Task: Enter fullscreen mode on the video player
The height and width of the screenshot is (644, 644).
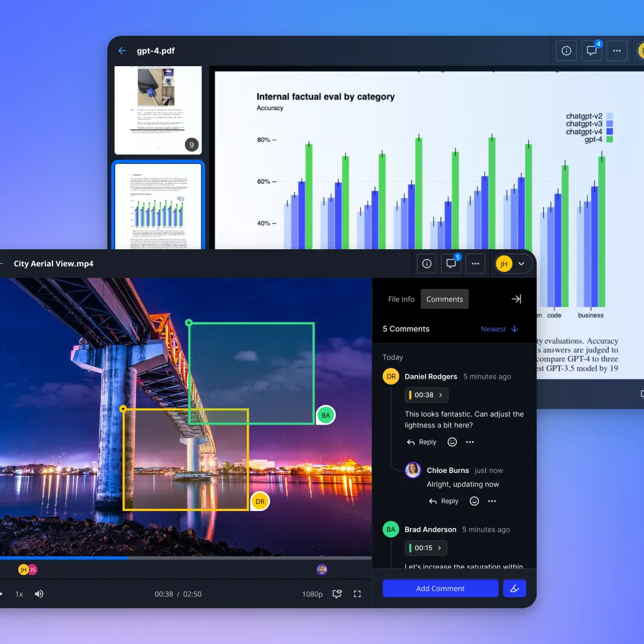Action: [x=358, y=594]
